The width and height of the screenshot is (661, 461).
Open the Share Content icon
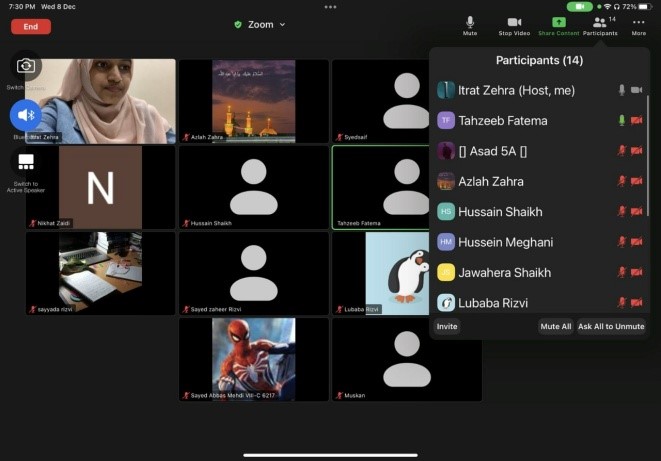pyautogui.click(x=558, y=22)
